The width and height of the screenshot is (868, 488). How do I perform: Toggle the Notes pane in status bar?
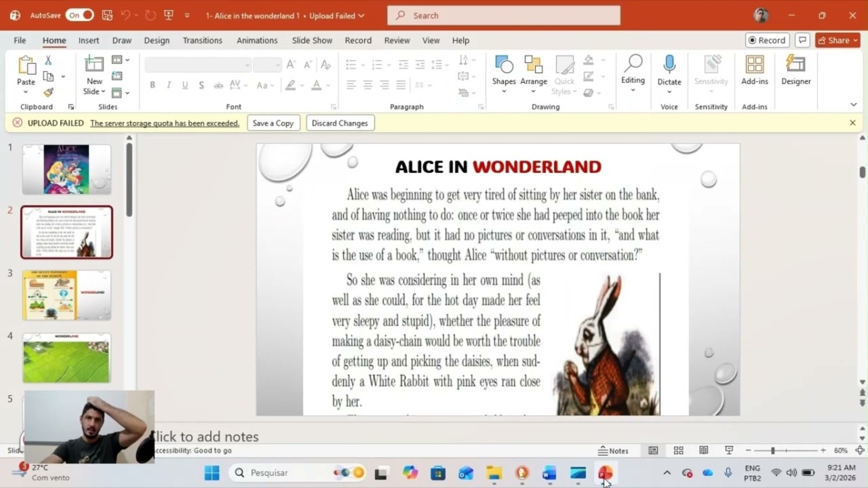[x=613, y=451]
